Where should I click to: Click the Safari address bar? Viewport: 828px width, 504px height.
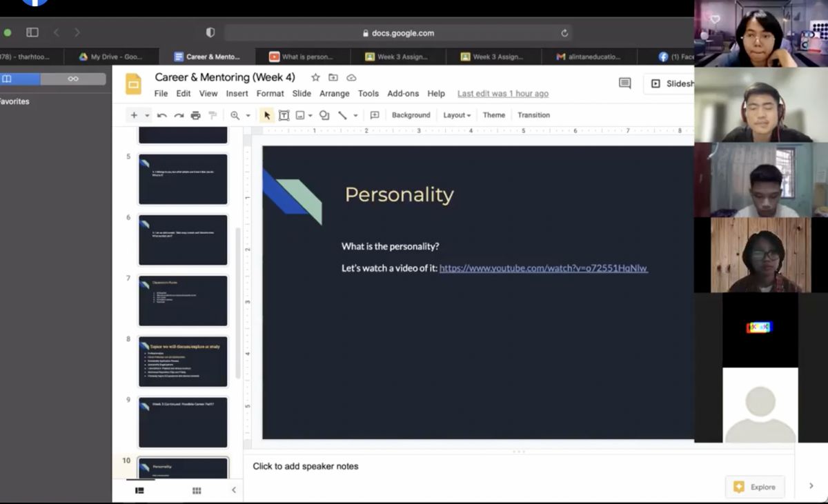(398, 32)
